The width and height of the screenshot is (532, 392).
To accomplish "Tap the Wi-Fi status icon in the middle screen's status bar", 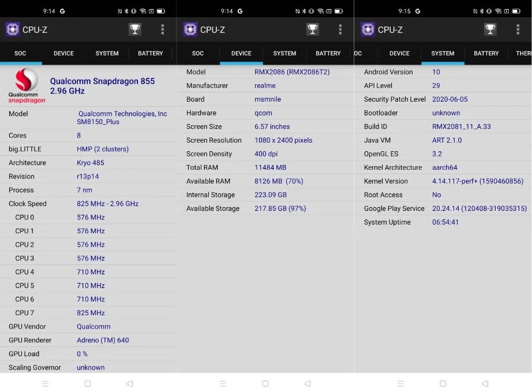I will click(x=321, y=11).
